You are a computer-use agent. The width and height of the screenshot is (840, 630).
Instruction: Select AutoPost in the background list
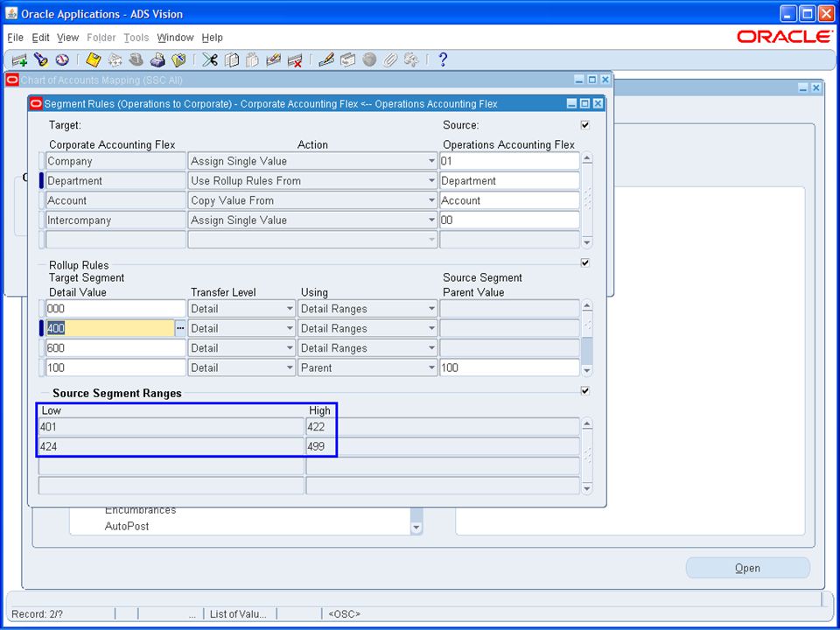(x=127, y=527)
